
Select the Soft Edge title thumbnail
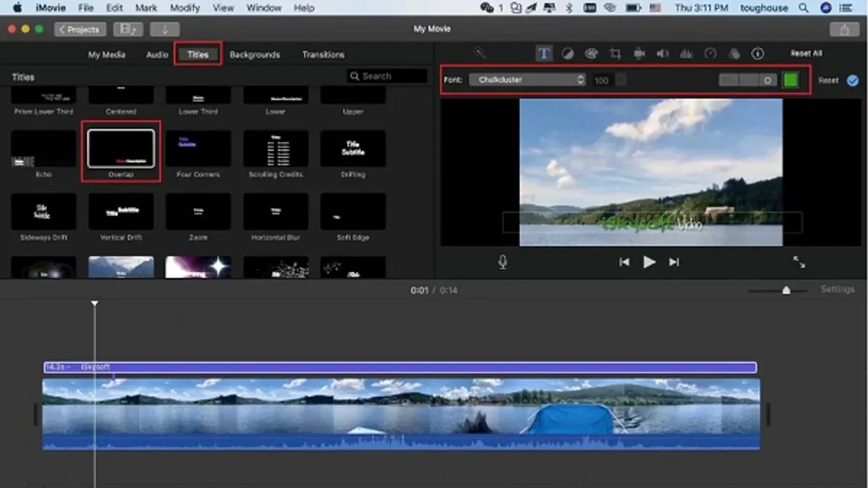(353, 211)
